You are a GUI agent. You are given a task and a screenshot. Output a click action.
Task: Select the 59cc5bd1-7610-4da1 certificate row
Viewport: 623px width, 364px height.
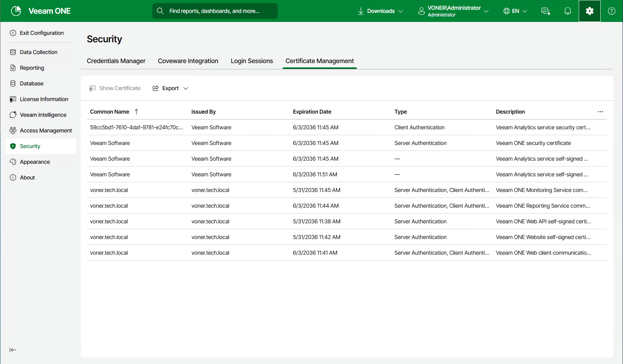pyautogui.click(x=347, y=127)
